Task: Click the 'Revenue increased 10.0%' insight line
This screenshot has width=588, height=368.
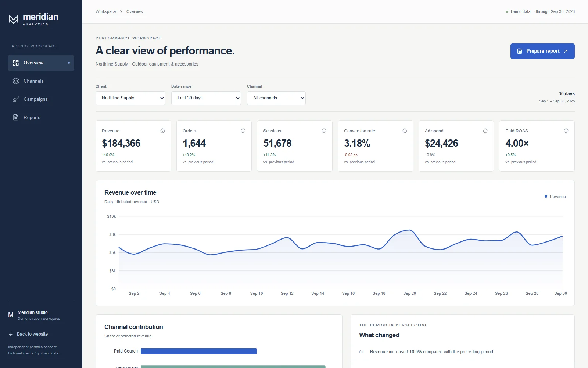Action: click(x=432, y=352)
